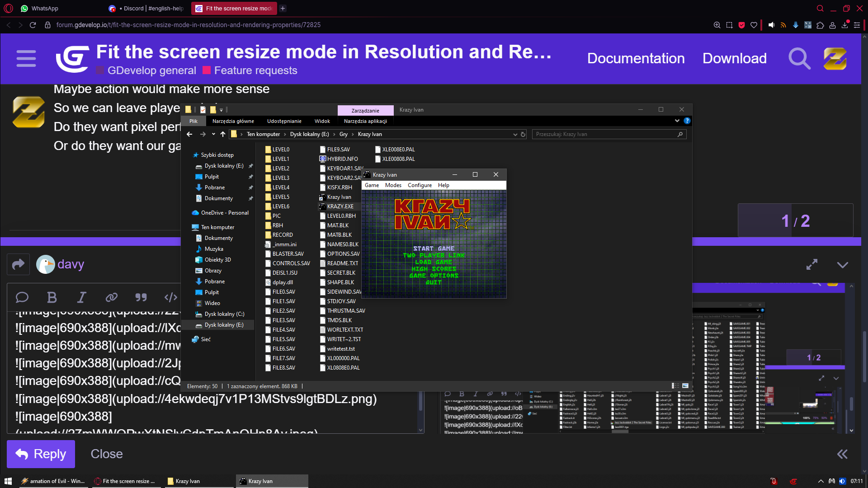Click the preformatted code icon in editor
This screenshot has height=488, width=868.
tap(170, 297)
